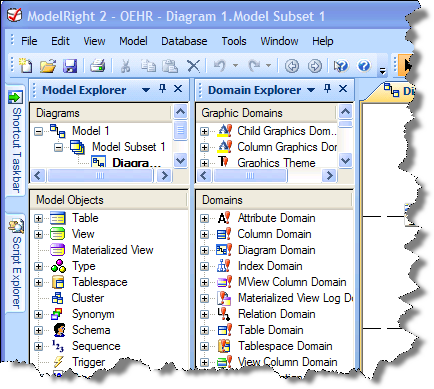Viewport: 434px width, 389px height.
Task: Close the Domain Explorer panel
Action: coord(343,89)
